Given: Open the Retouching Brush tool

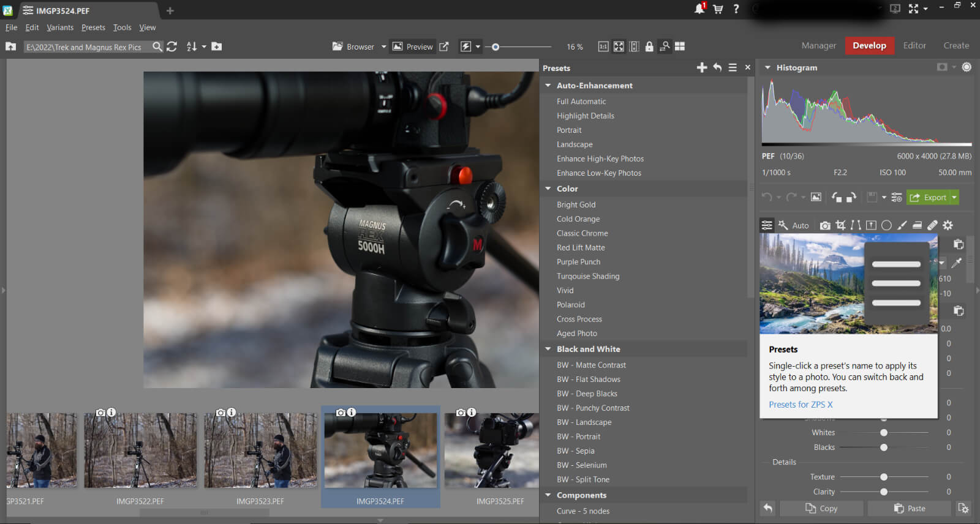Looking at the screenshot, I should (932, 225).
